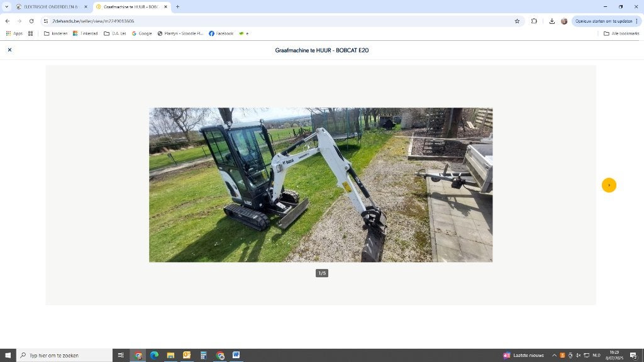This screenshot has width=644, height=362.
Task: Open the taskbar clock and date
Action: (614, 356)
